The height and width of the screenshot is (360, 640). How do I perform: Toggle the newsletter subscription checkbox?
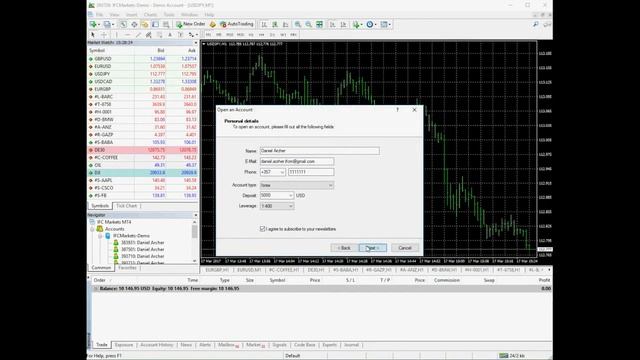[262, 229]
